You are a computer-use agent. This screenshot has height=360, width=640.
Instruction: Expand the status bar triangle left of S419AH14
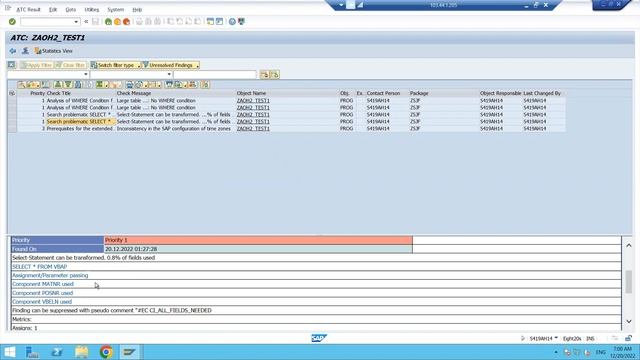coord(523,338)
